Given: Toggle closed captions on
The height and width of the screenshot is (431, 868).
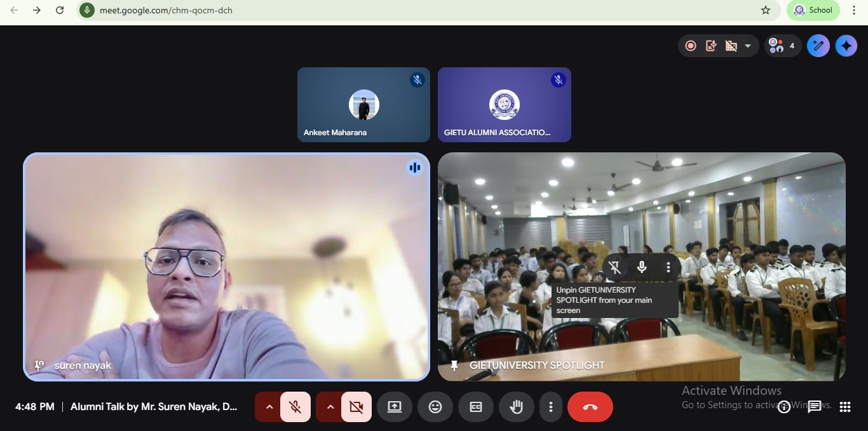Looking at the screenshot, I should (x=475, y=407).
